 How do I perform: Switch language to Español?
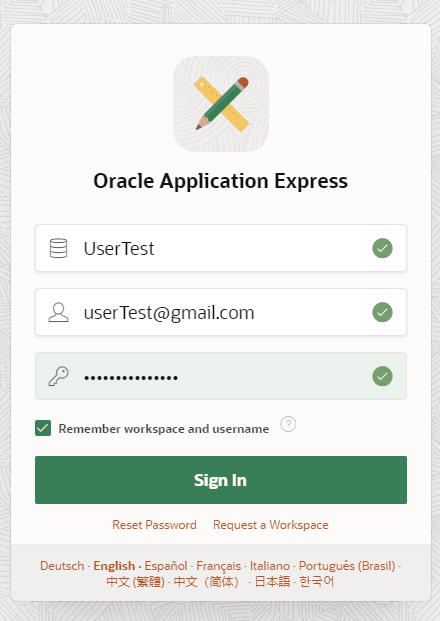(166, 566)
